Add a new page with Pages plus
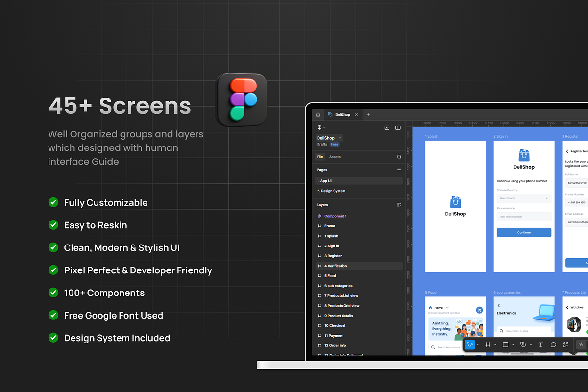Viewport: 588px width, 392px height. coord(399,170)
